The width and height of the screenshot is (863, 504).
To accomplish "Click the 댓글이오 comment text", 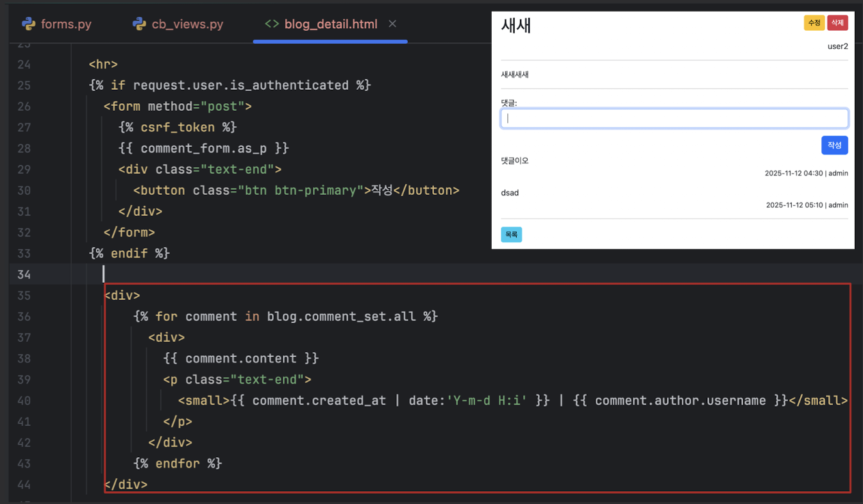I will point(515,160).
